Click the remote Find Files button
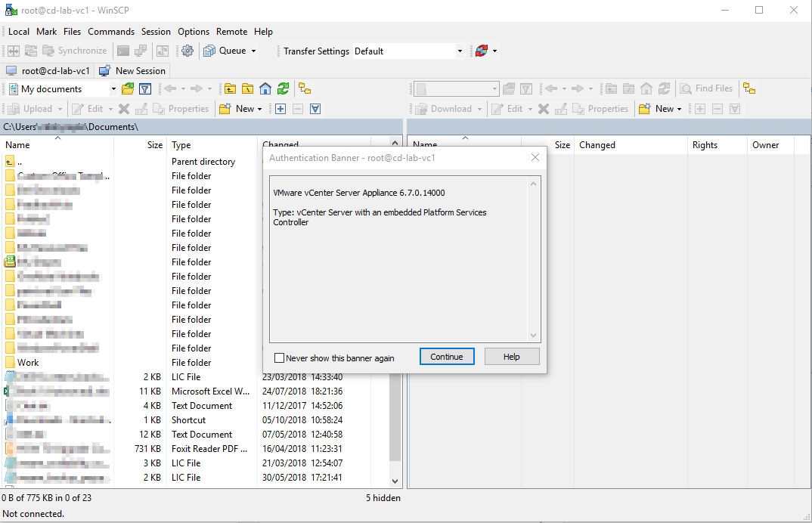The height and width of the screenshot is (523, 812). click(x=706, y=88)
